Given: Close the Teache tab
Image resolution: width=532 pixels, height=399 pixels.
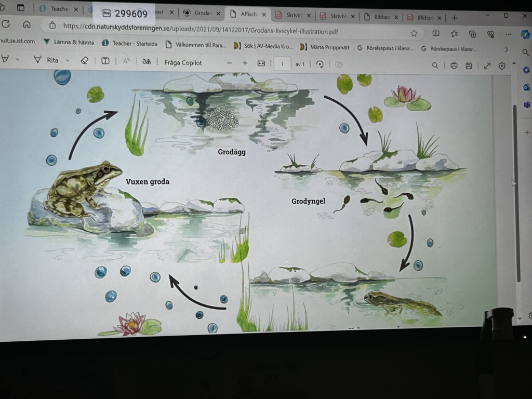Looking at the screenshot, I should click(x=76, y=9).
